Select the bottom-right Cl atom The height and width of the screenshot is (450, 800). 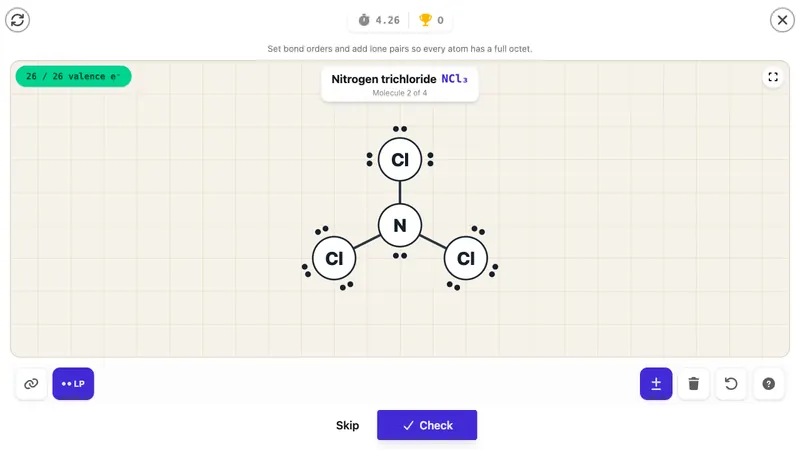click(x=466, y=258)
